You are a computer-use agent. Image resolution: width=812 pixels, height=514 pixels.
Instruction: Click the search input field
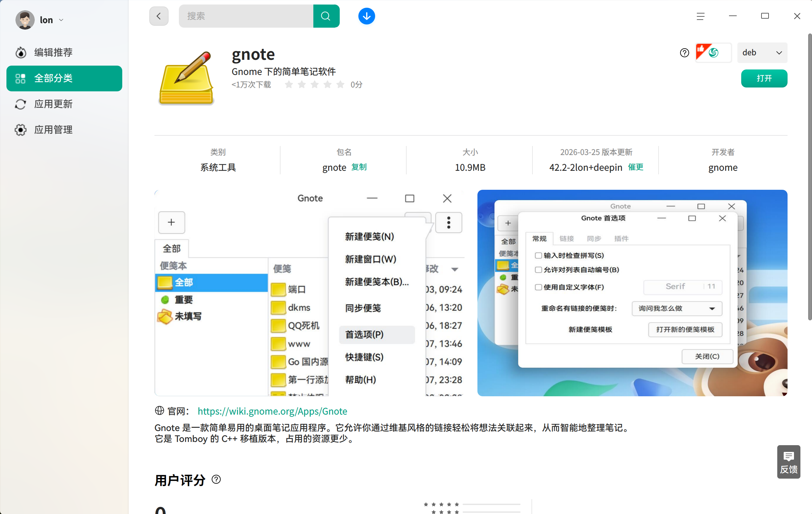point(246,16)
